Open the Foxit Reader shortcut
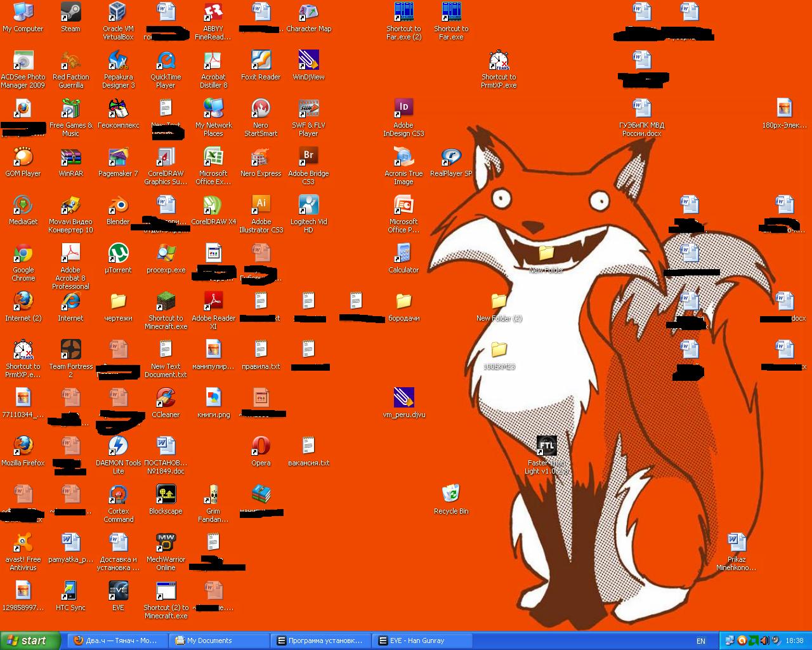Image resolution: width=812 pixels, height=650 pixels. (x=261, y=66)
